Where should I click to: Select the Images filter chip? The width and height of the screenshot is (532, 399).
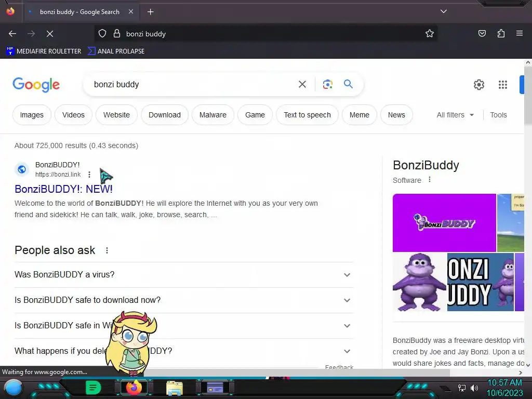(x=32, y=115)
